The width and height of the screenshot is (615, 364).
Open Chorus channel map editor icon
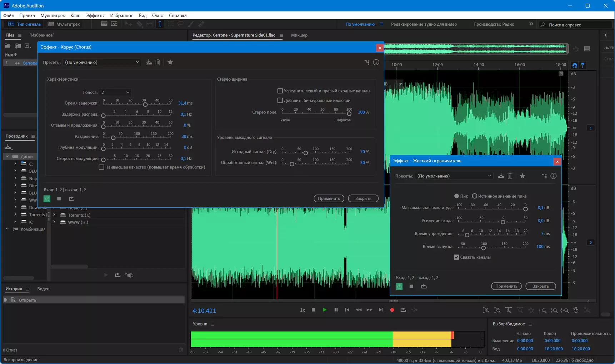[x=367, y=62]
